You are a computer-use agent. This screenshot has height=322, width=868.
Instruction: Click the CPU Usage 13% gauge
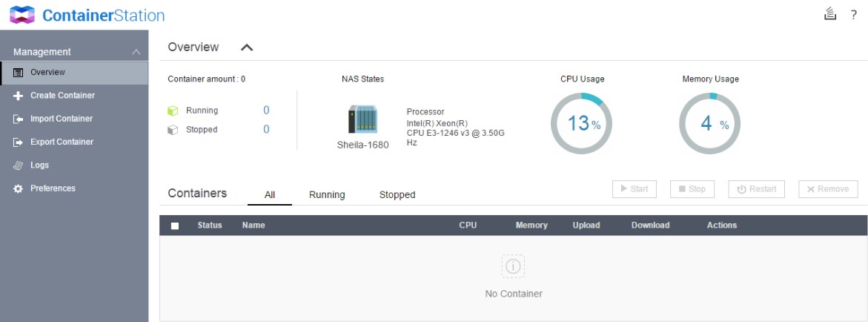[x=581, y=124]
